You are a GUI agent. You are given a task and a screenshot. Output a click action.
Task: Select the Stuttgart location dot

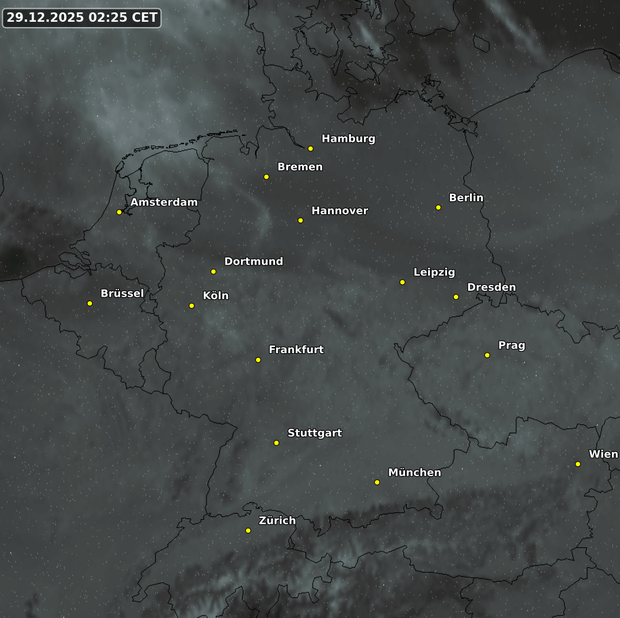(x=277, y=442)
